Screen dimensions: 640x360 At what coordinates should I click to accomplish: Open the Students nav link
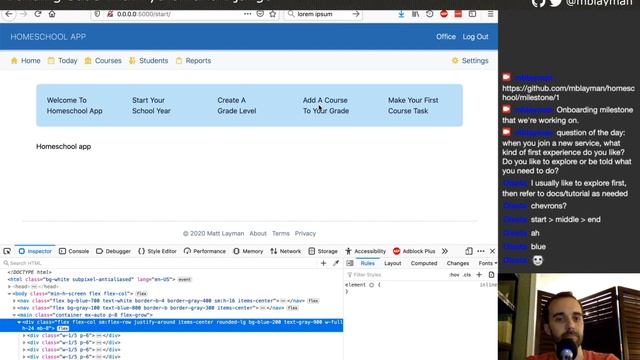coord(148,61)
